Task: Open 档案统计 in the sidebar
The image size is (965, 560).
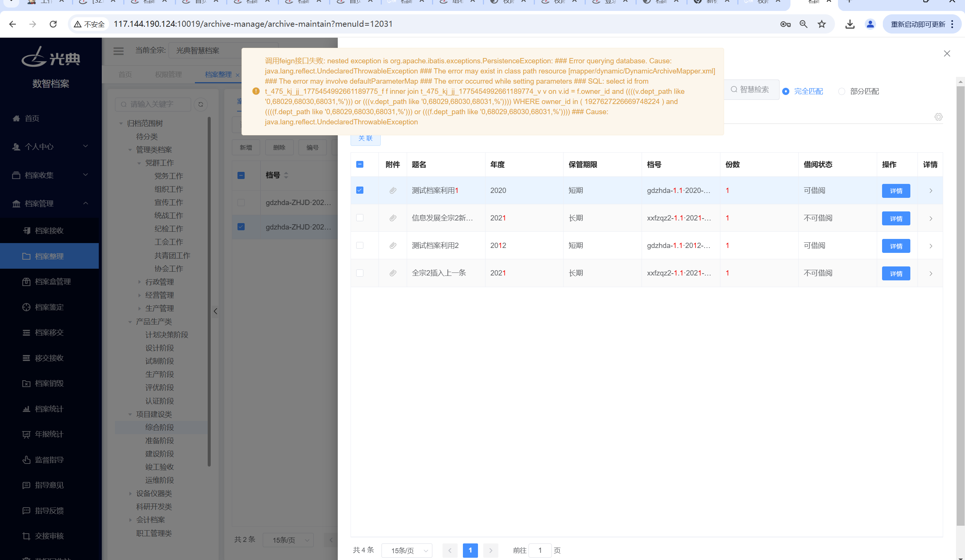Action: [49, 409]
